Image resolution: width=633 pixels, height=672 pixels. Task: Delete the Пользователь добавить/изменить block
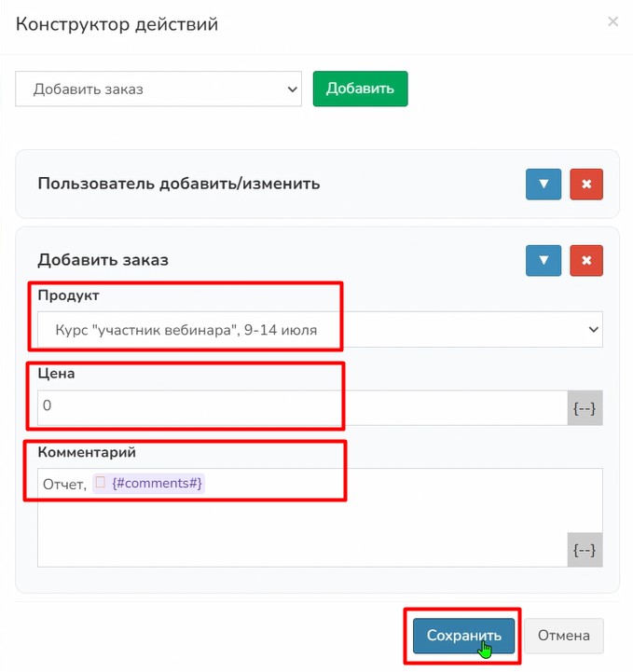pyautogui.click(x=586, y=184)
